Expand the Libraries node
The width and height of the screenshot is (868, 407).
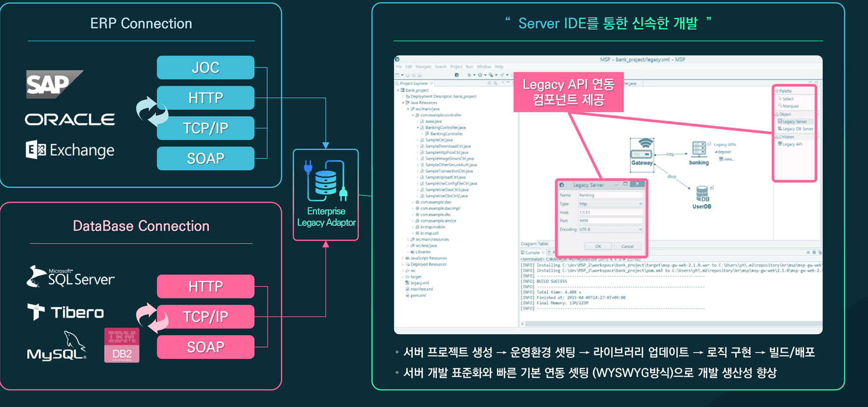tap(408, 252)
